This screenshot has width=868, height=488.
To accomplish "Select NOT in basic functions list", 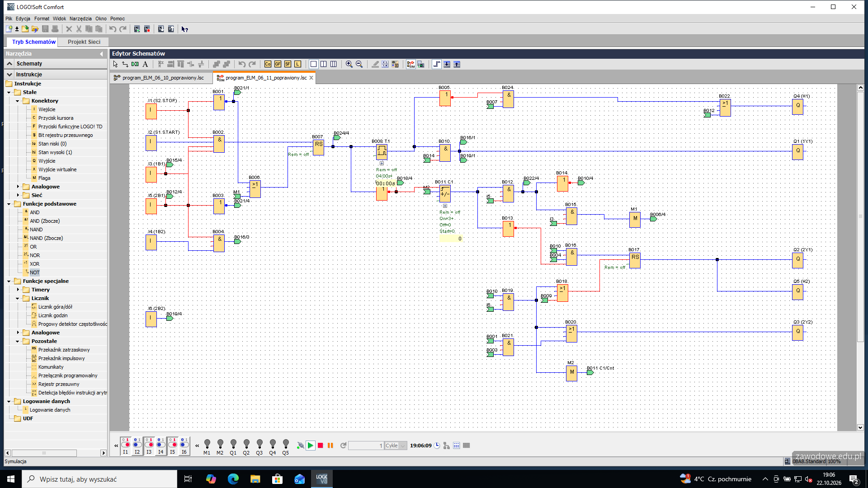I will pyautogui.click(x=35, y=272).
